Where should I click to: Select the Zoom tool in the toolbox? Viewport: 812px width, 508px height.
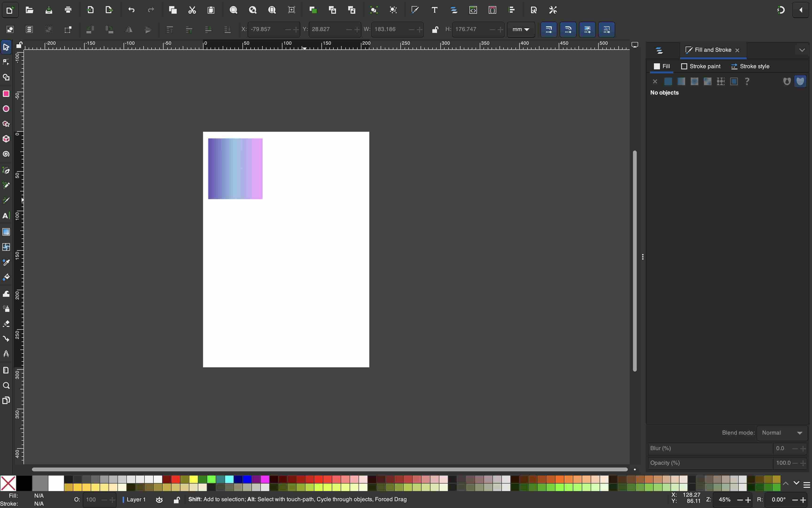click(6, 385)
